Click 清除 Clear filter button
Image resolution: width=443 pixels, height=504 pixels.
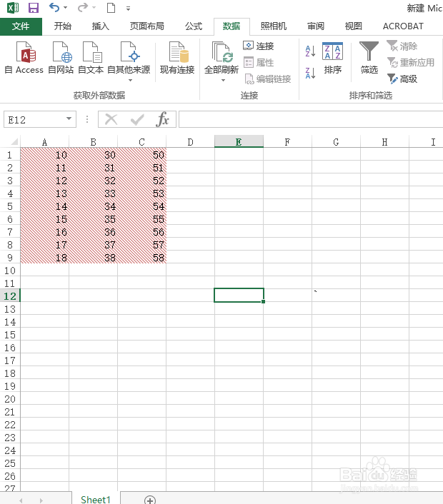[x=402, y=46]
